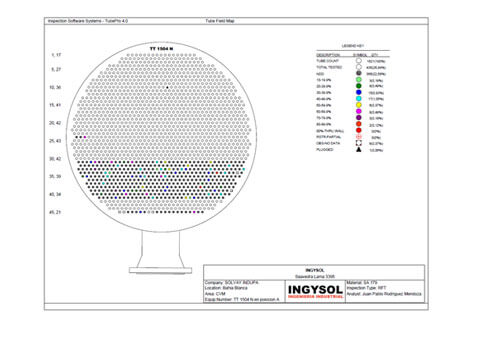Select the Restr/Partial red crosshair circle symbol

point(359,137)
